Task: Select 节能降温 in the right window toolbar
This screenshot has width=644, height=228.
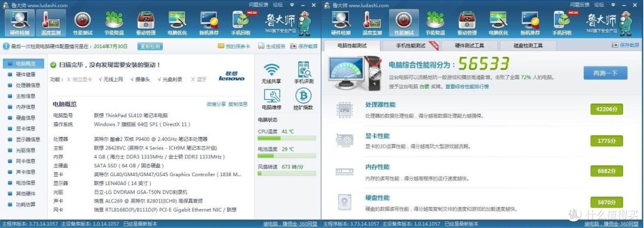Action: coord(436,23)
